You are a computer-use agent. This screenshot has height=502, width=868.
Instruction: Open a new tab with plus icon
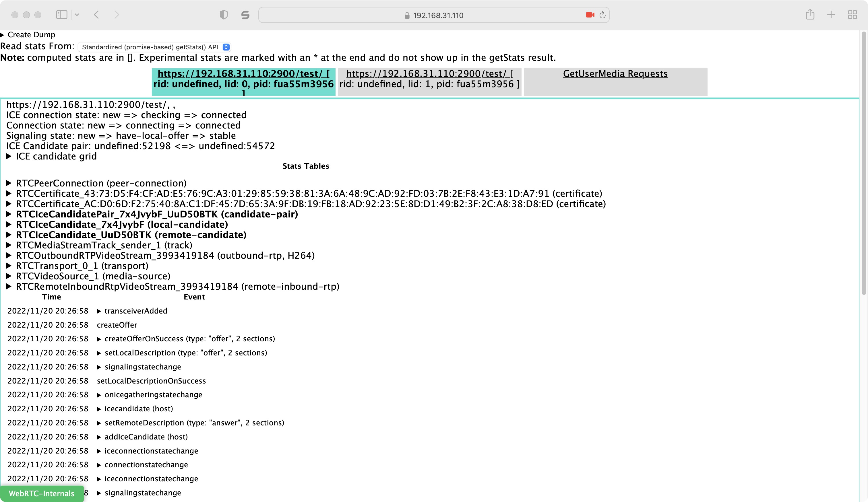coord(831,14)
